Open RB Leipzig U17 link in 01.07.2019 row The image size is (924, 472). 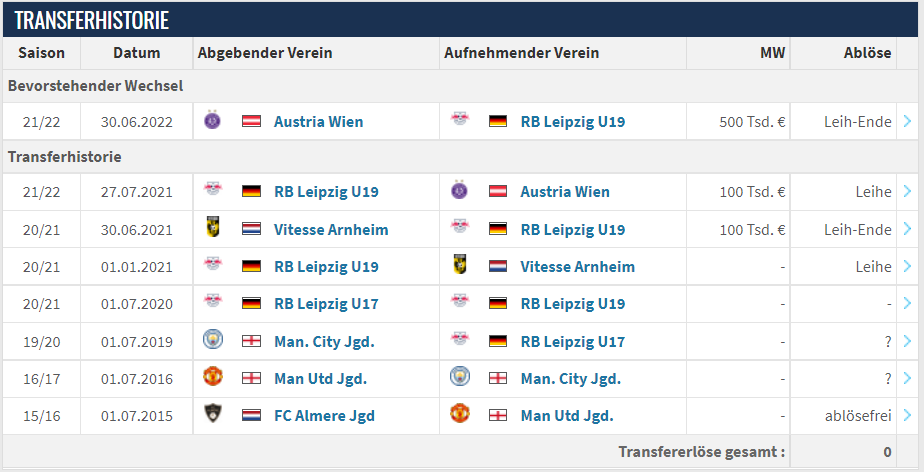pyautogui.click(x=572, y=342)
